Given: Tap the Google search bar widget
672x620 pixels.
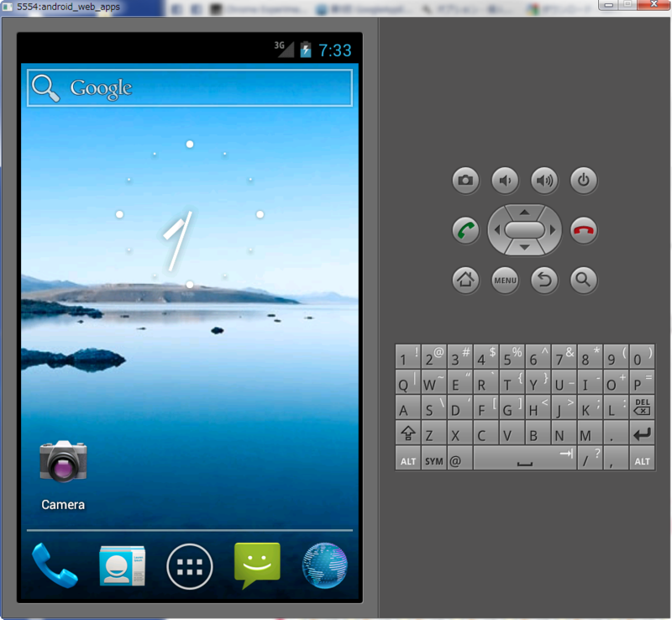Looking at the screenshot, I should click(190, 88).
